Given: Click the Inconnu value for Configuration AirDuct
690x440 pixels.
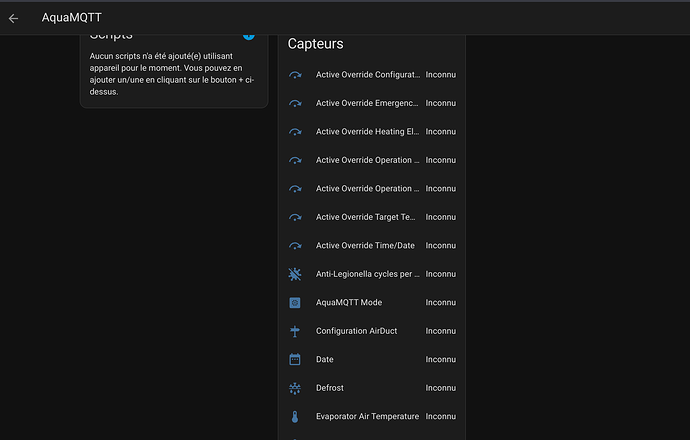Looking at the screenshot, I should coord(440,331).
